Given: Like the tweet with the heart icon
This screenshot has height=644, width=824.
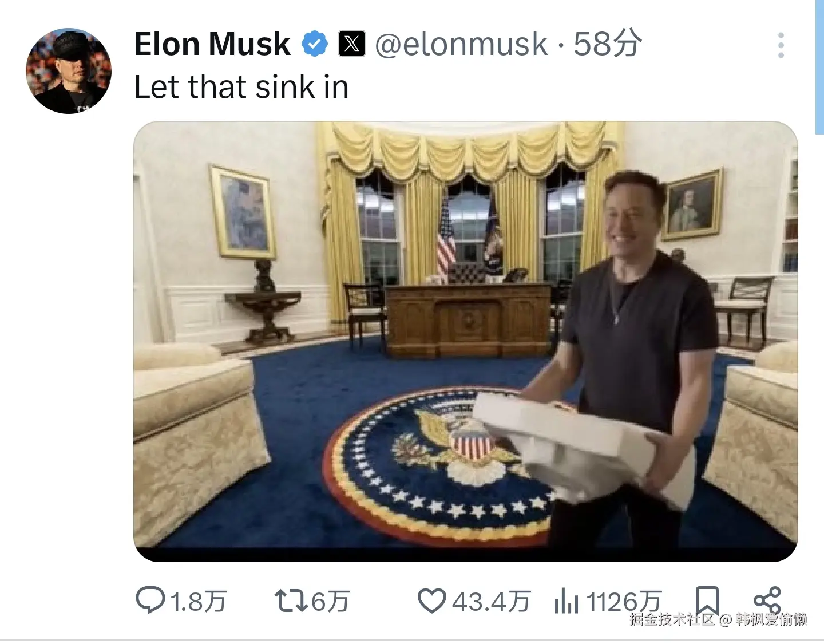Looking at the screenshot, I should [431, 601].
